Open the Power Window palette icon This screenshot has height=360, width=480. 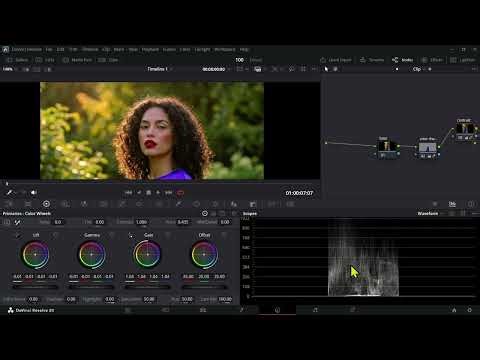(197, 204)
